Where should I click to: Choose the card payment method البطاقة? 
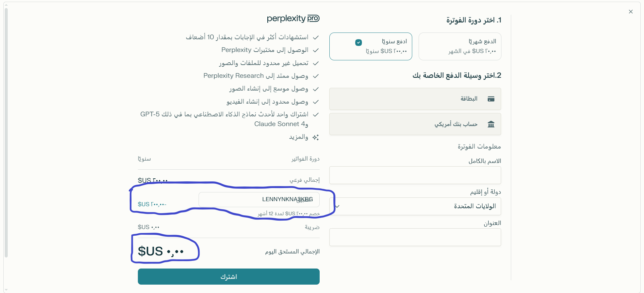tap(415, 99)
